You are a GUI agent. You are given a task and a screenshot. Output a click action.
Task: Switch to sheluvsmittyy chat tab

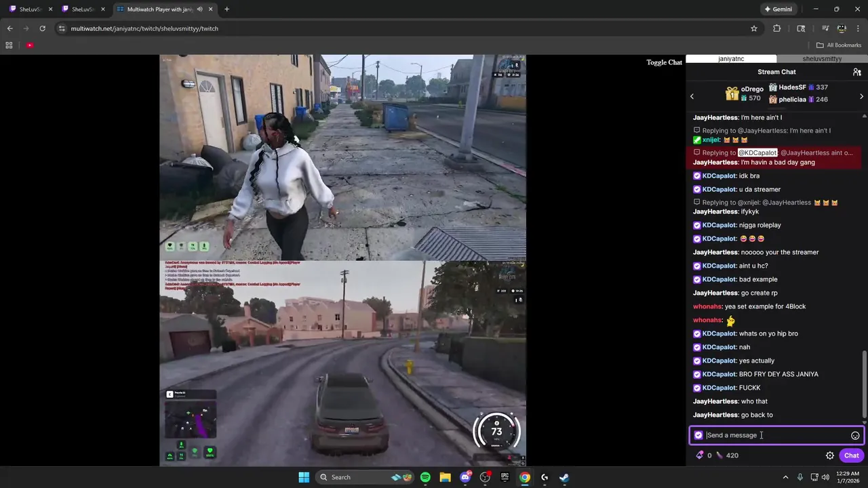pyautogui.click(x=822, y=59)
